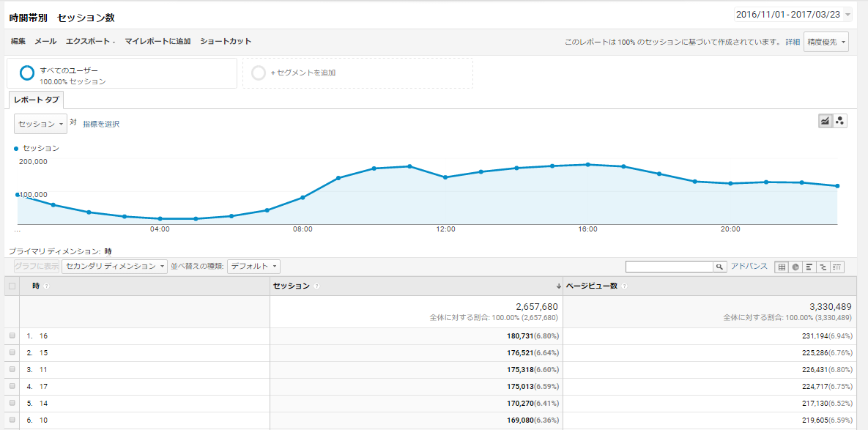Click + セグメントを追加 to add segment
The image size is (868, 430).
303,73
